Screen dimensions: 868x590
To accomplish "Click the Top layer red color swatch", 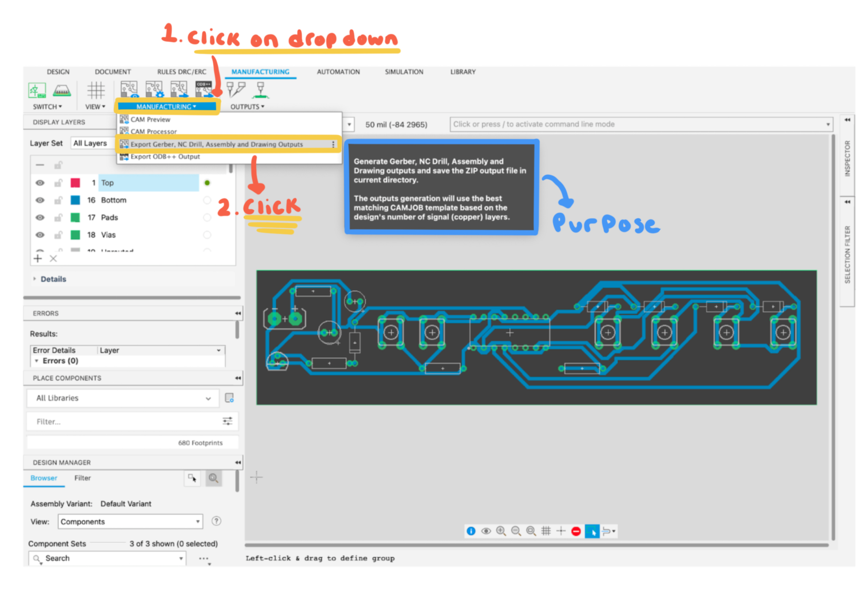I will pyautogui.click(x=75, y=182).
